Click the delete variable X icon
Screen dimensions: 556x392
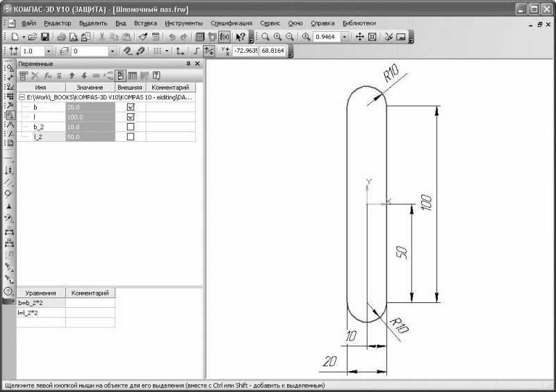click(35, 76)
